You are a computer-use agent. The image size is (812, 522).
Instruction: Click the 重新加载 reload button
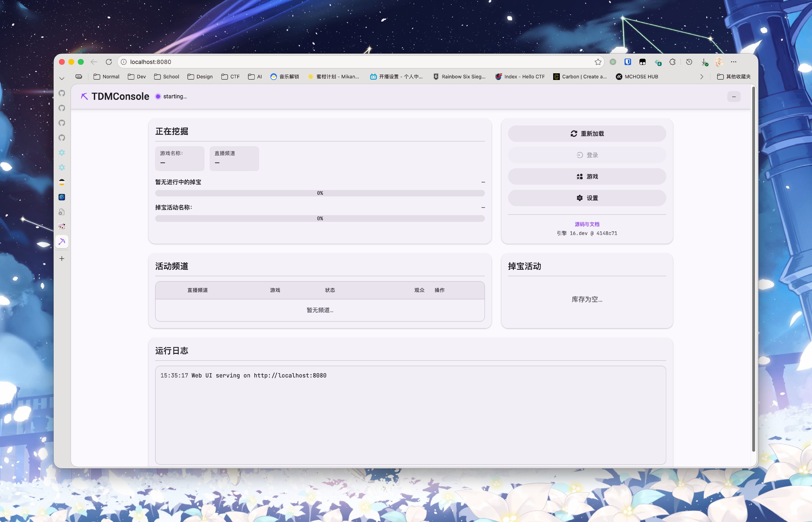click(x=587, y=134)
